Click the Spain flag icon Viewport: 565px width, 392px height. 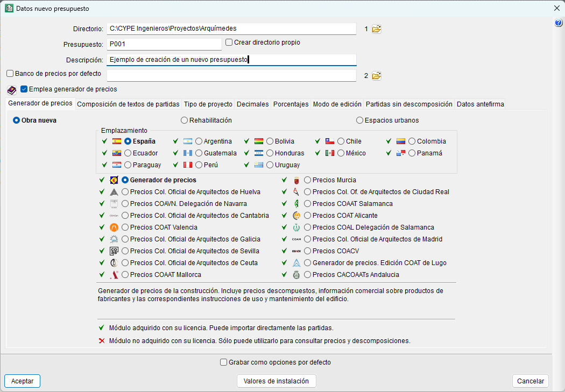pyautogui.click(x=117, y=141)
